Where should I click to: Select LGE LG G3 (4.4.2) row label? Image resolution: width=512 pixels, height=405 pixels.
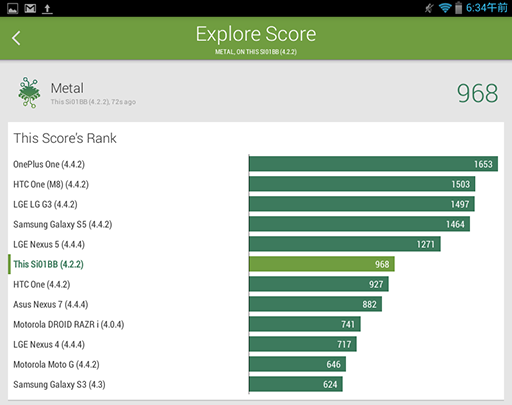point(45,204)
